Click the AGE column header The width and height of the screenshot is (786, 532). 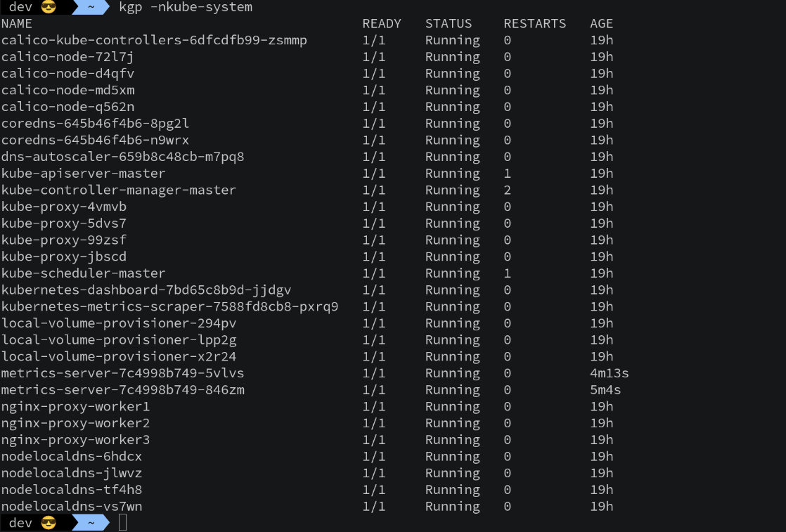click(x=602, y=24)
